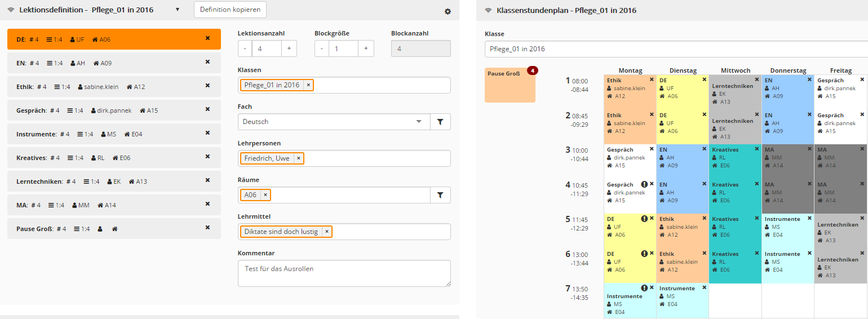The image size is (868, 319).
Task: Click warning icon on DE Montag period 6
Action: tap(644, 254)
